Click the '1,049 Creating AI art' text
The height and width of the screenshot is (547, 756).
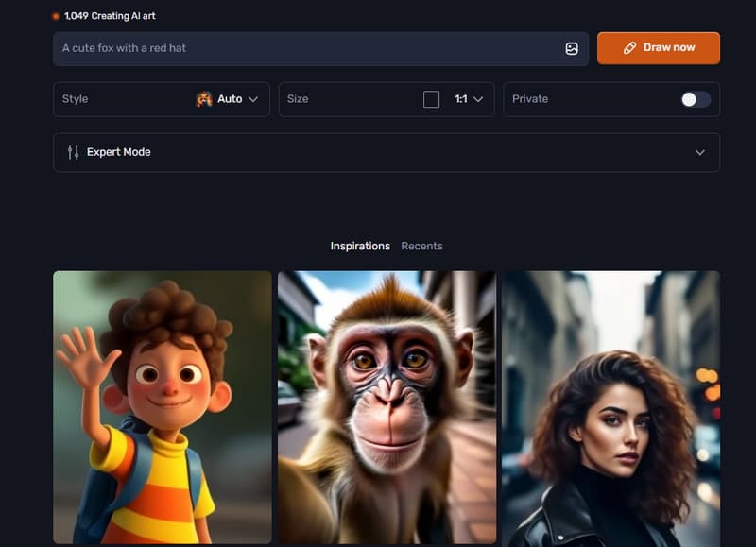[x=109, y=16]
